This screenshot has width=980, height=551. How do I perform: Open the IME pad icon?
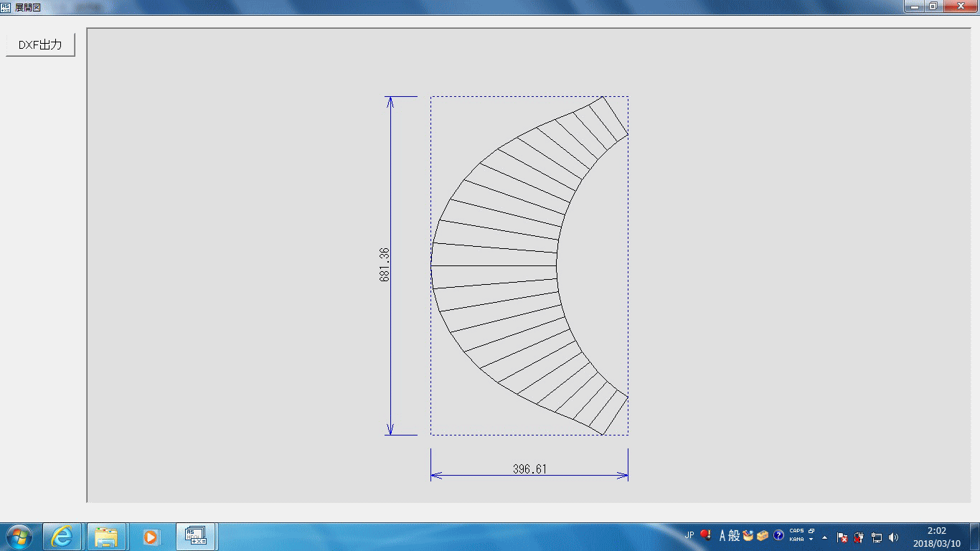tap(748, 535)
